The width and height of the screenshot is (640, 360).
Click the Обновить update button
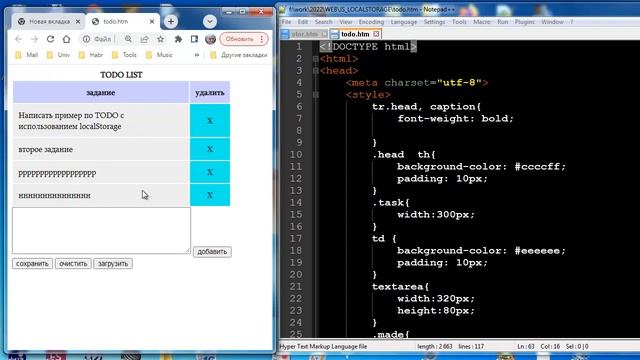[x=240, y=39]
